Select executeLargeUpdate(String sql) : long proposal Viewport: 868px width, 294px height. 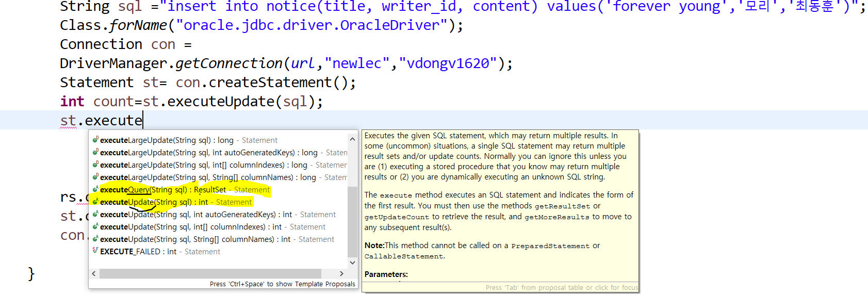pyautogui.click(x=219, y=140)
